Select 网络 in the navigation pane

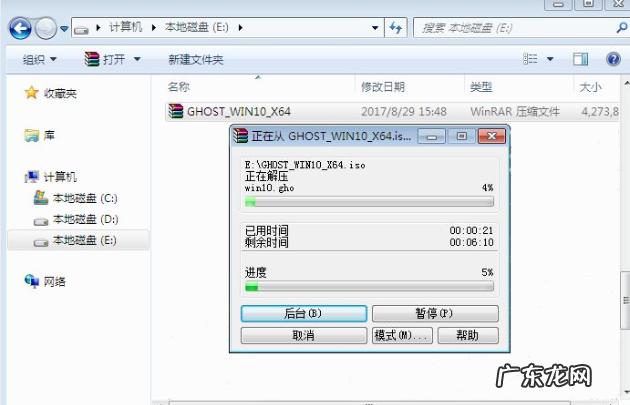coord(55,282)
